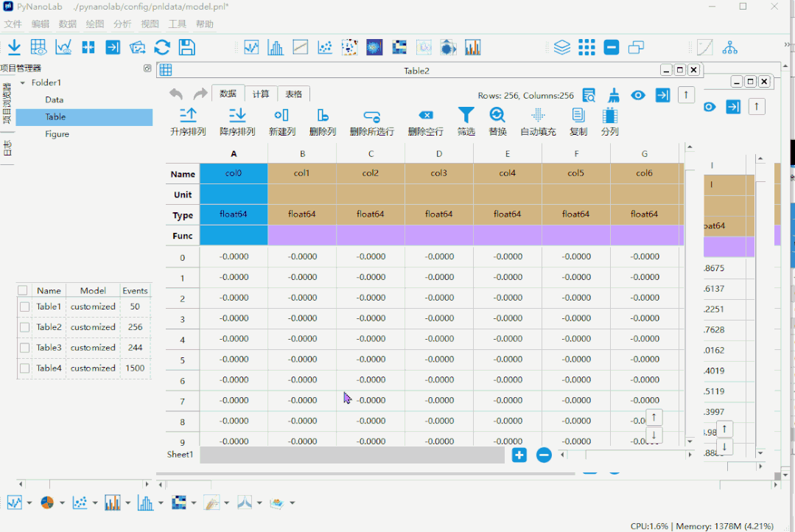The image size is (795, 532).
Task: Select column B header
Action: (x=302, y=154)
